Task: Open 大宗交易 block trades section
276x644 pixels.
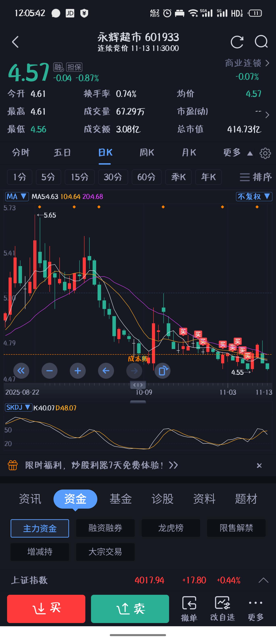Action: point(105,552)
